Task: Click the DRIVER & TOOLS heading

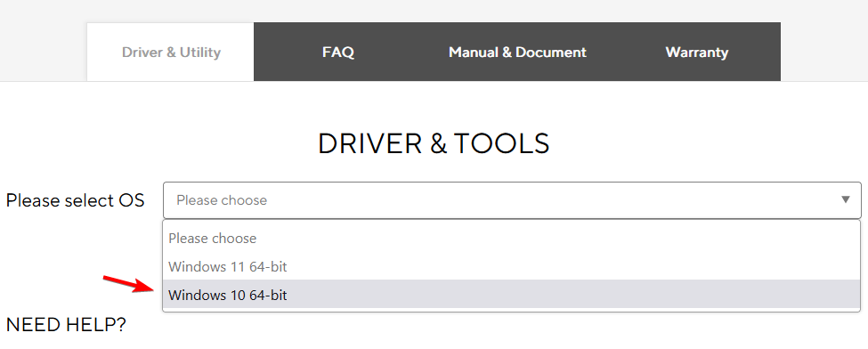Action: click(x=434, y=143)
